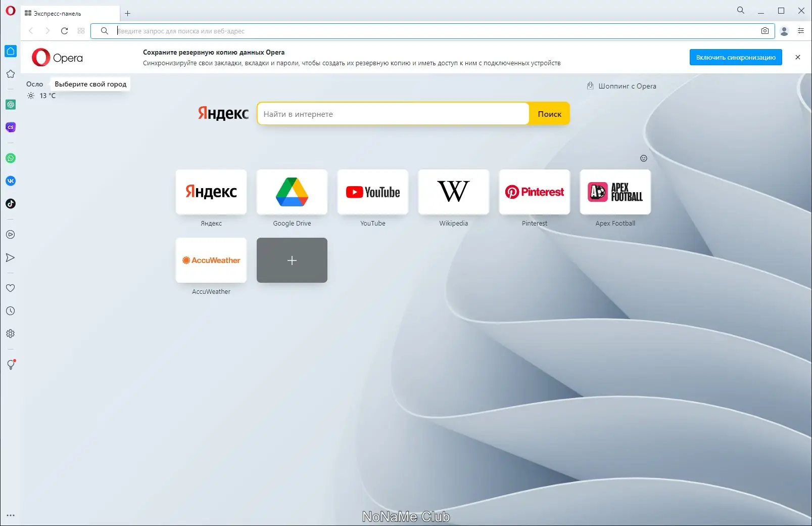The height and width of the screenshot is (526, 812).
Task: Select the Экспресс-панель tab
Action: click(x=70, y=14)
